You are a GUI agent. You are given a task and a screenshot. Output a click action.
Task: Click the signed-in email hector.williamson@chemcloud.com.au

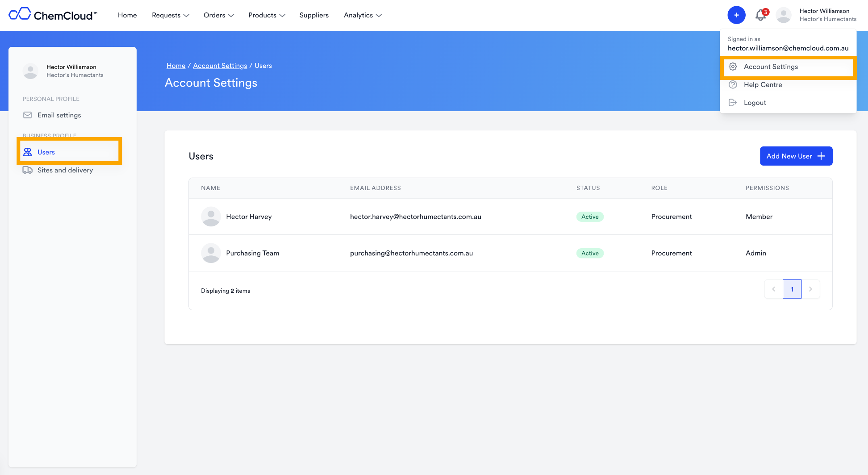click(788, 48)
